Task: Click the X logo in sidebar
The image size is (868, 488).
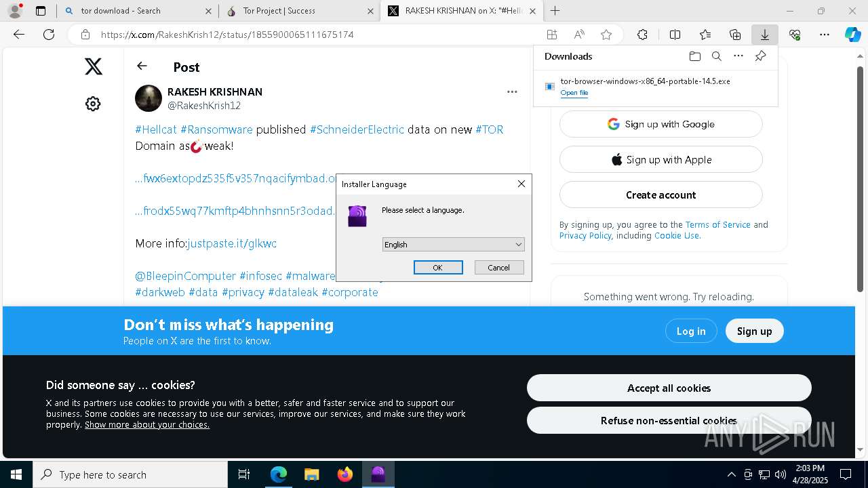Action: point(94,66)
